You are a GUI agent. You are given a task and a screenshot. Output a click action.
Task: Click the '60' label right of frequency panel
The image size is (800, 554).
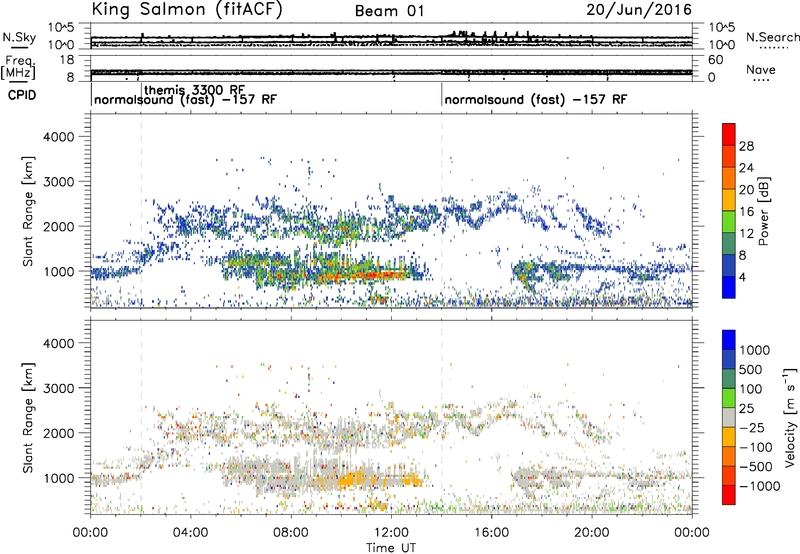(715, 60)
